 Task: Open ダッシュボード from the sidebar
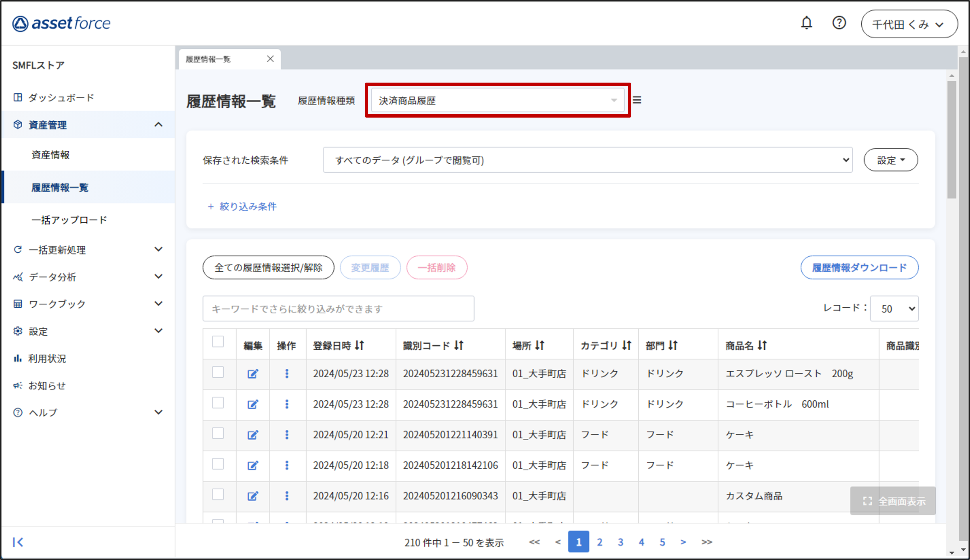point(61,98)
